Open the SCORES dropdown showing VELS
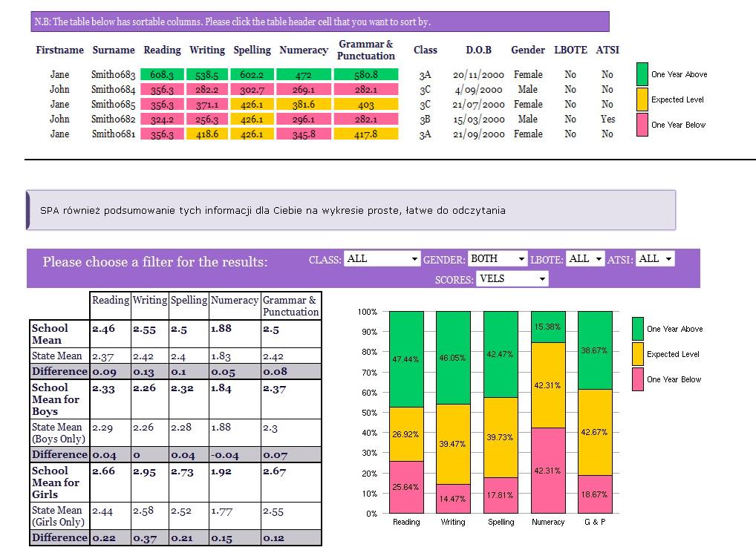Image resolution: width=756 pixels, height=553 pixels. (512, 278)
